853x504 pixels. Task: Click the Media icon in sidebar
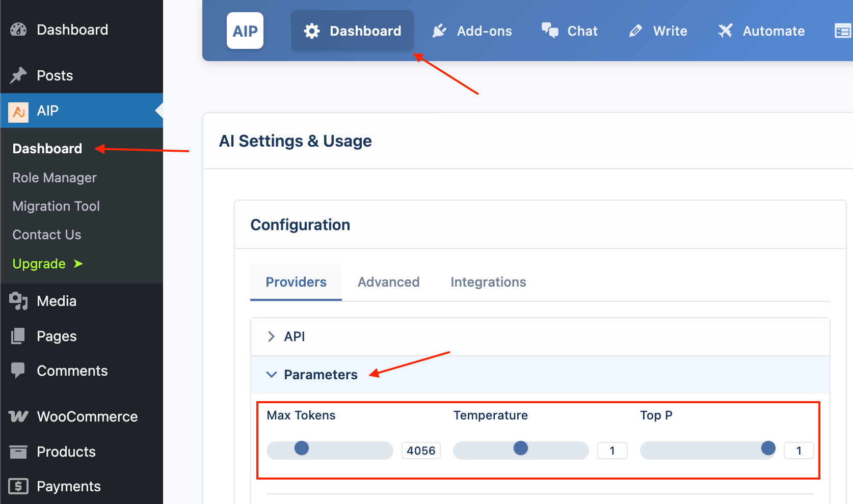coord(18,301)
